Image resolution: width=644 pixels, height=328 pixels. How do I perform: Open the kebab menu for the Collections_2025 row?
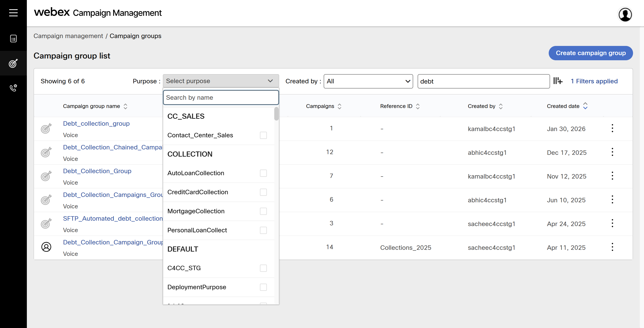[x=612, y=247]
